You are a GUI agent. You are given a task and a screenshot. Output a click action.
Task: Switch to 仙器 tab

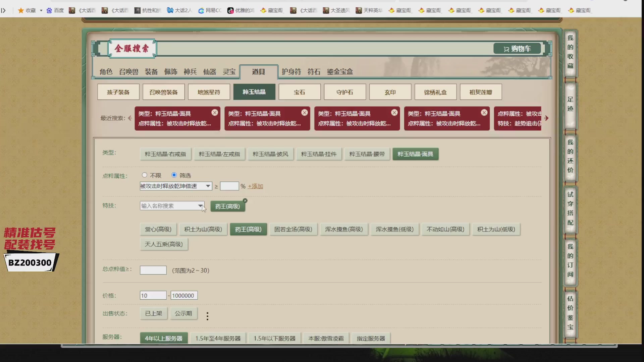click(x=210, y=72)
